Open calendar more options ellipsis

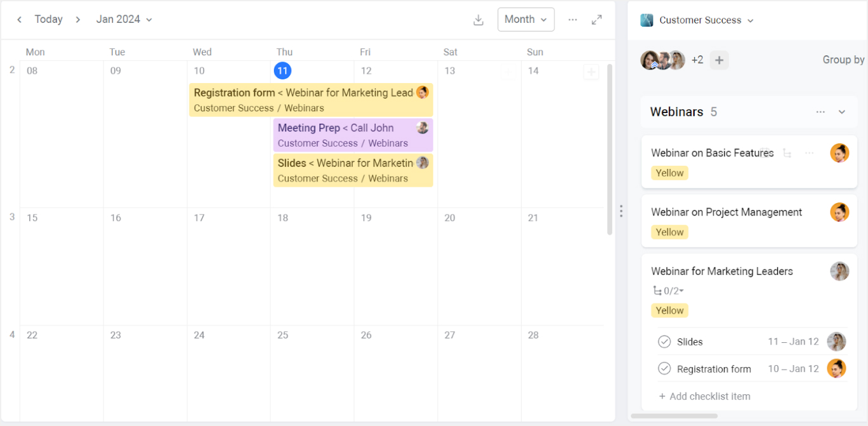(x=573, y=20)
